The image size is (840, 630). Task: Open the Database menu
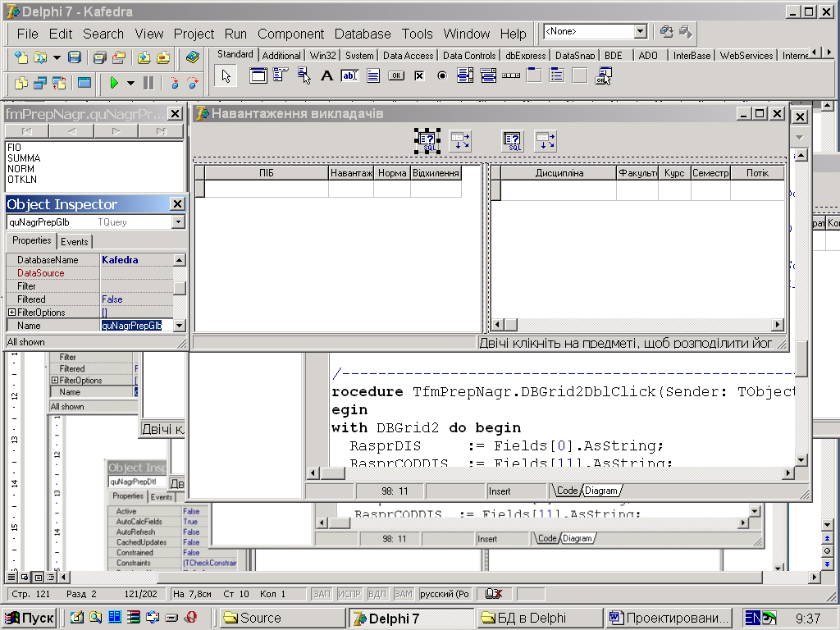point(363,34)
